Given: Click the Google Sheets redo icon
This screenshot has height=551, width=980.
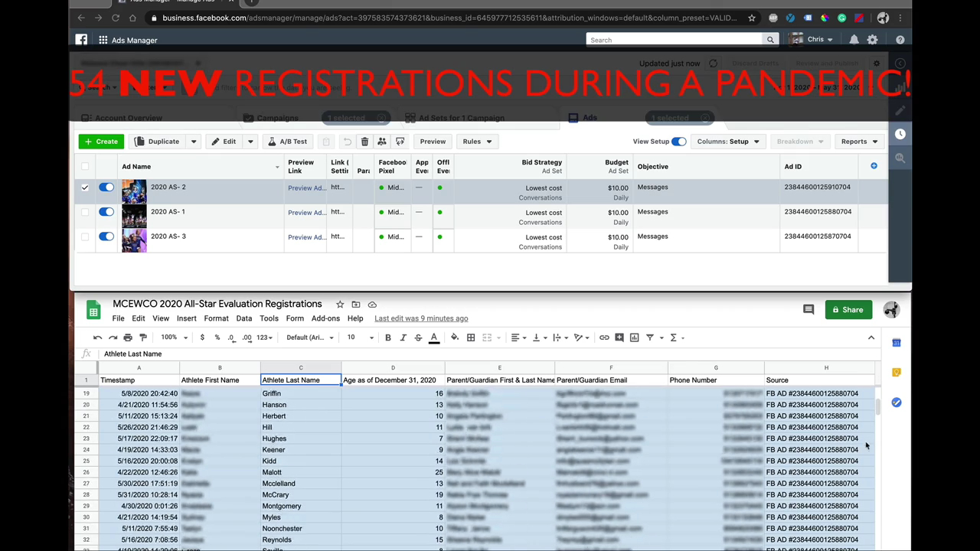Looking at the screenshot, I should [113, 337].
